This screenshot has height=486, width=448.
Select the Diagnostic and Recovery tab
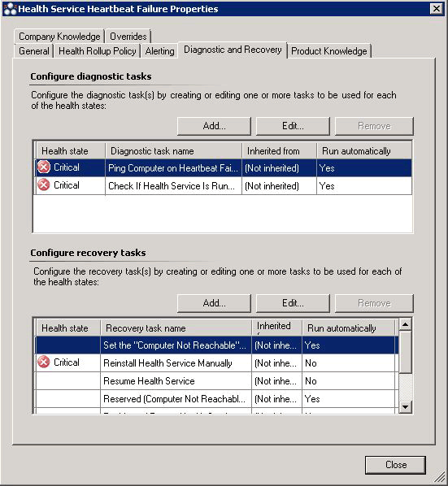(x=233, y=50)
